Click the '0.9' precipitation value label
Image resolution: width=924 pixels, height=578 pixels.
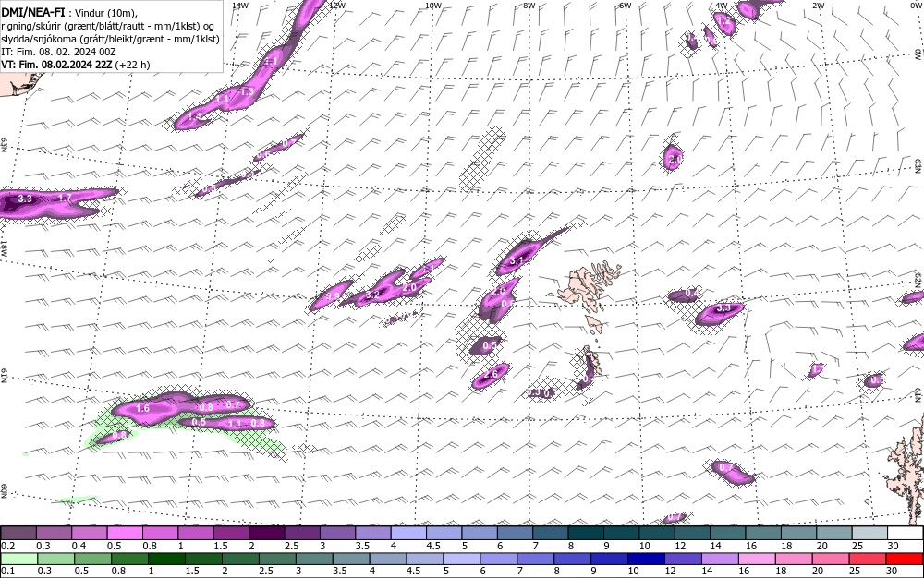coord(333,296)
